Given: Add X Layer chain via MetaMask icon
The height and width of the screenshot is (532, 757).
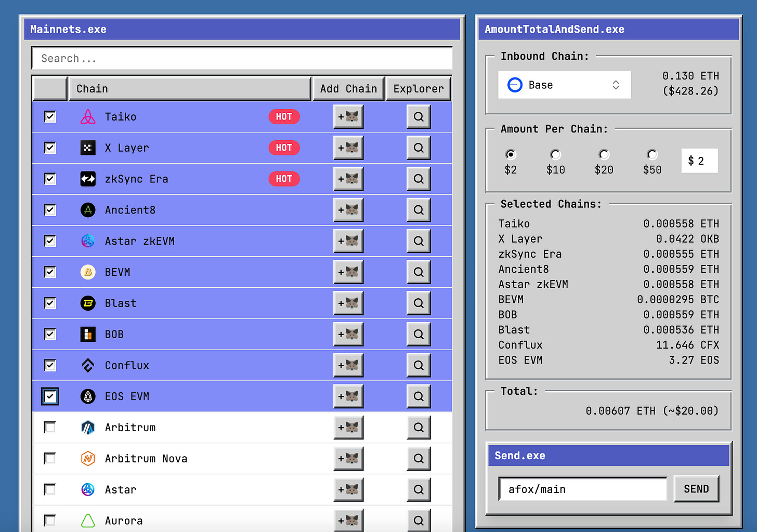Looking at the screenshot, I should point(348,148).
